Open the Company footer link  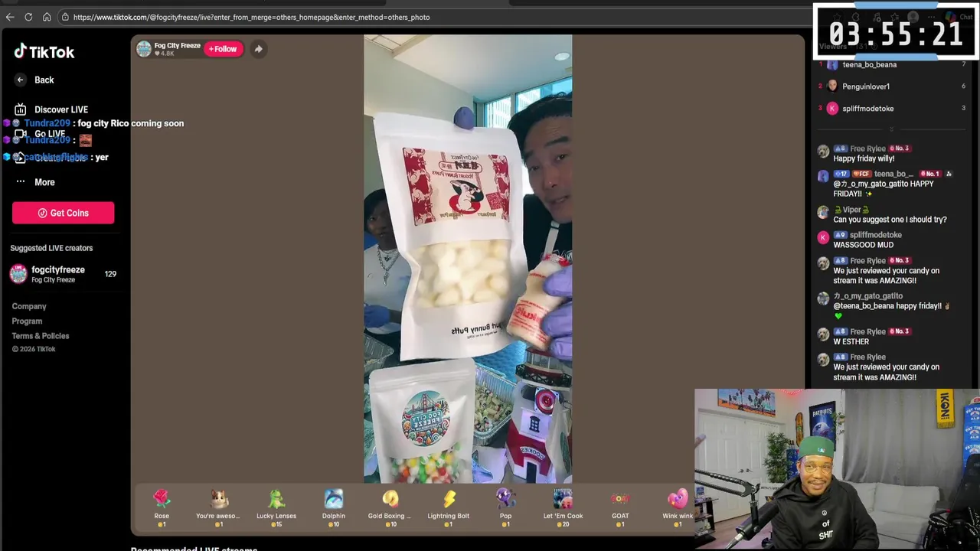point(29,306)
